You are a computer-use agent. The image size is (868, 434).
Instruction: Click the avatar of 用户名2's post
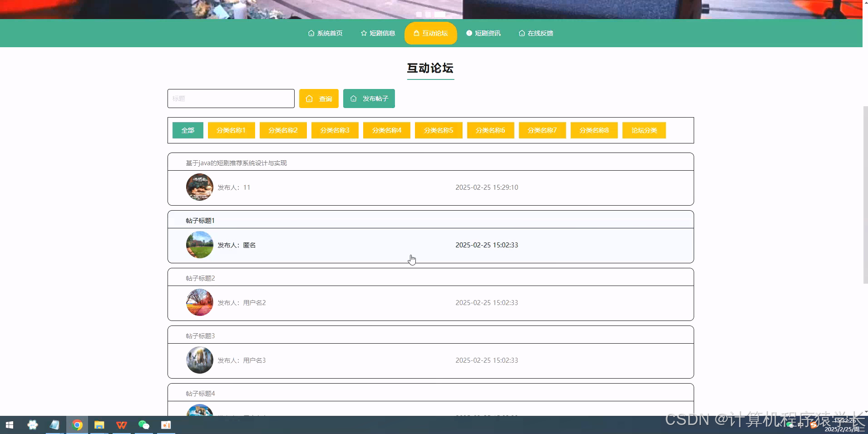pos(199,302)
